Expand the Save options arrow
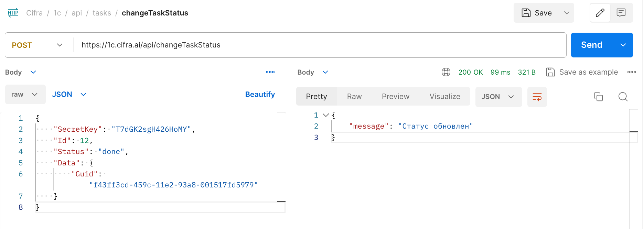 (x=567, y=13)
